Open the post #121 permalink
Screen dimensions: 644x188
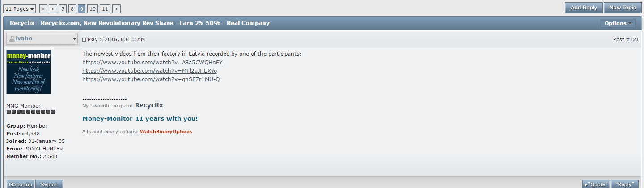pyautogui.click(x=632, y=39)
